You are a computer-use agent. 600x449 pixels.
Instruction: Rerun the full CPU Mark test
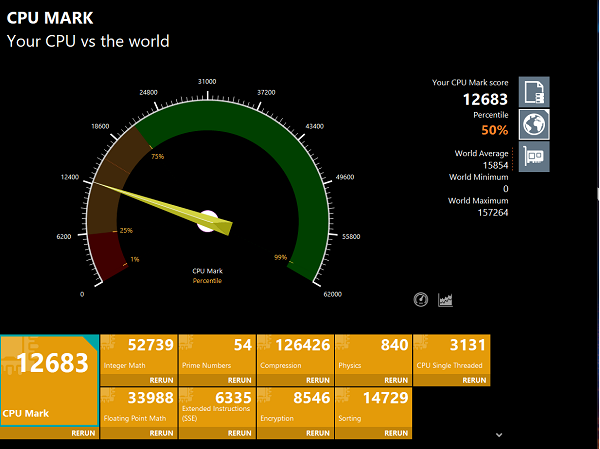point(83,433)
